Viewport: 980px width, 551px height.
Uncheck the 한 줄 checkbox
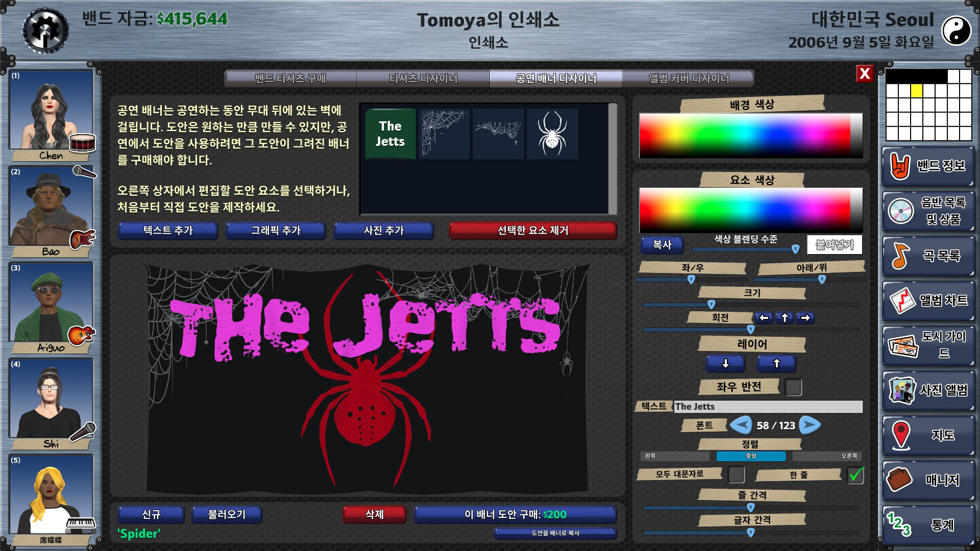pyautogui.click(x=855, y=475)
